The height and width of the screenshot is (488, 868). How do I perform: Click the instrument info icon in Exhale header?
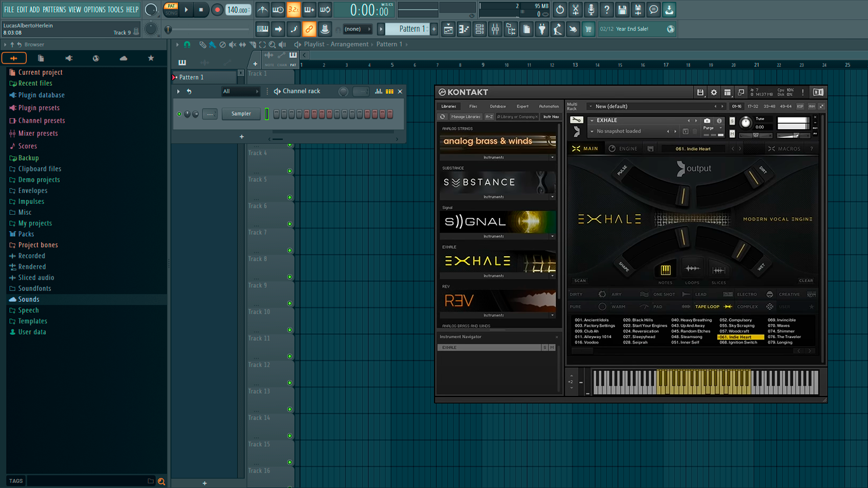pyautogui.click(x=719, y=121)
